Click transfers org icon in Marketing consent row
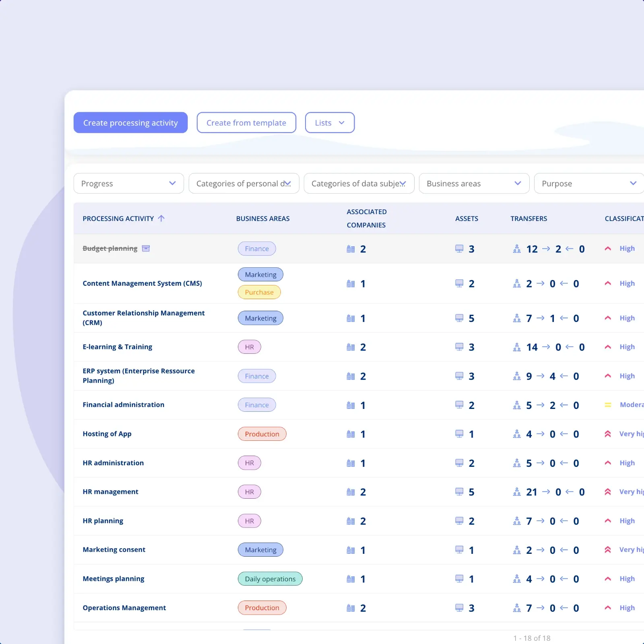This screenshot has height=644, width=644. 517,550
